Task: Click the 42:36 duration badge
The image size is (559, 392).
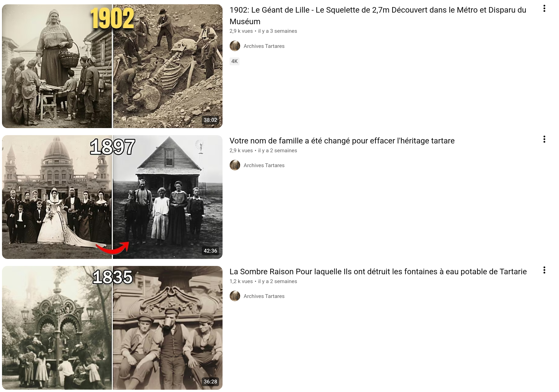Action: [210, 251]
